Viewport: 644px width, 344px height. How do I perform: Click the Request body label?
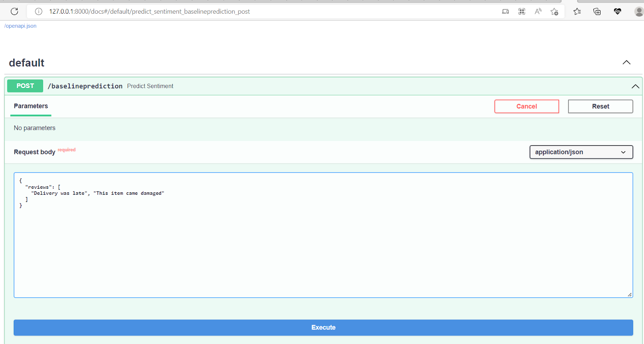(35, 152)
